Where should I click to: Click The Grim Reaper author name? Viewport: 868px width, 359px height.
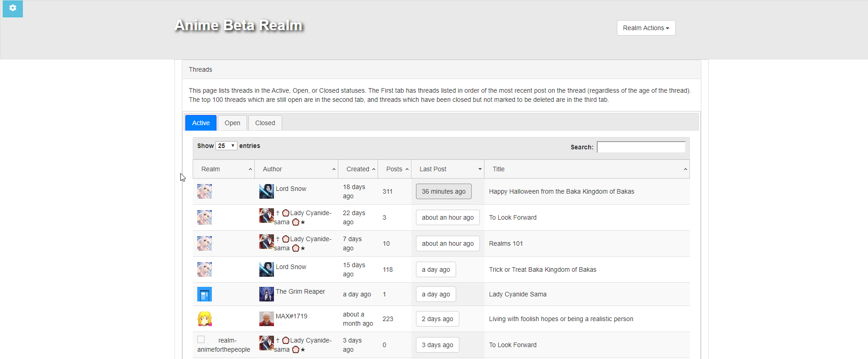pos(300,291)
